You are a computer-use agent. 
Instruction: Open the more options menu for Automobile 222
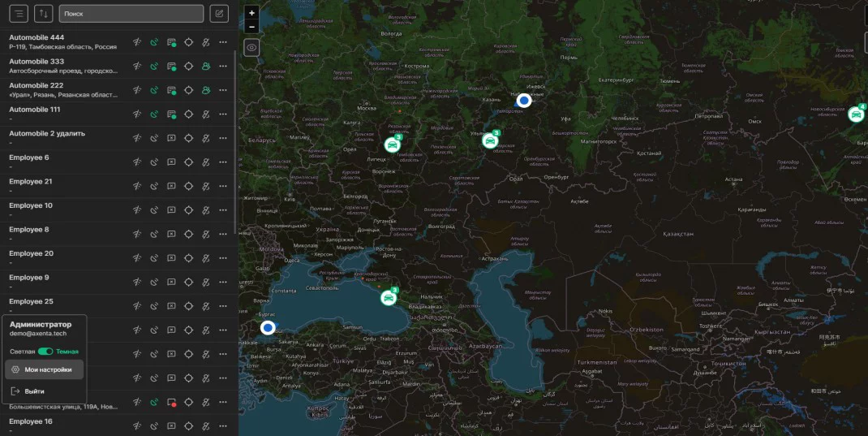[x=223, y=90]
